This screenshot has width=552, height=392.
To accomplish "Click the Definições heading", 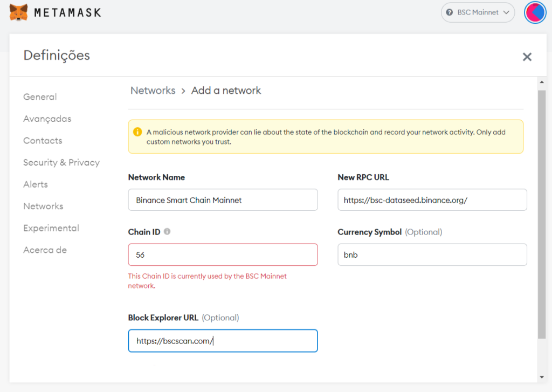I will (x=57, y=56).
